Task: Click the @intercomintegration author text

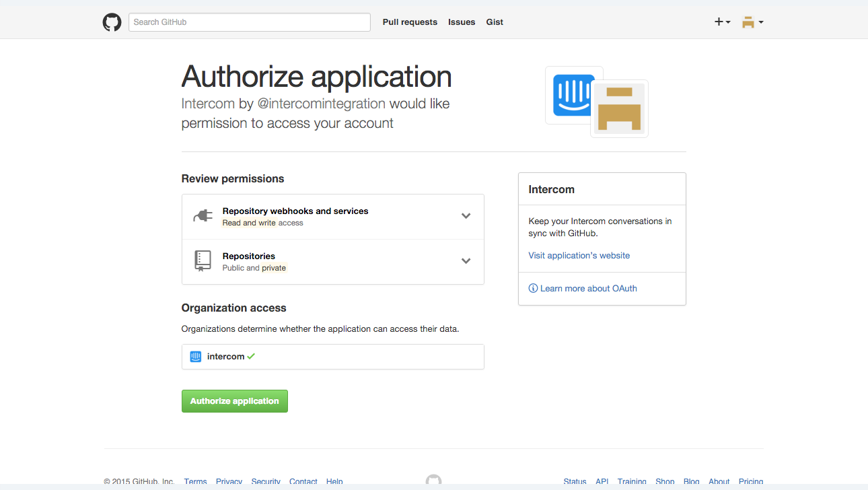Action: pyautogui.click(x=322, y=104)
